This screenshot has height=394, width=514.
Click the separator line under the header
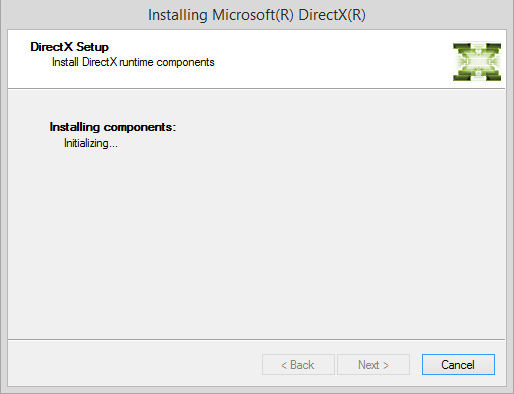257,88
